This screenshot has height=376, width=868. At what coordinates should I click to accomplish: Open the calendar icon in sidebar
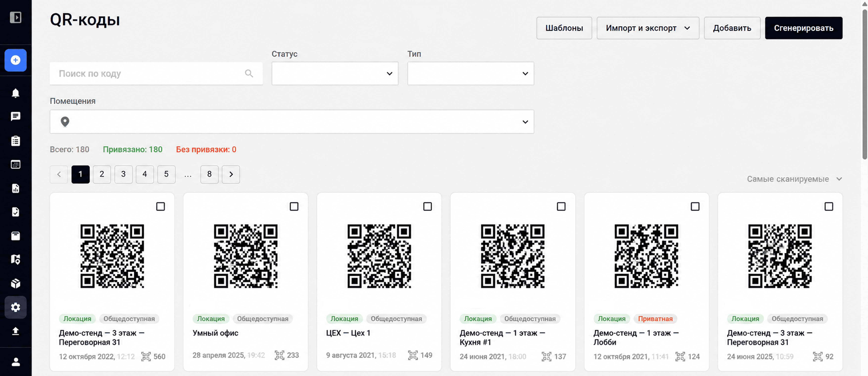16,164
